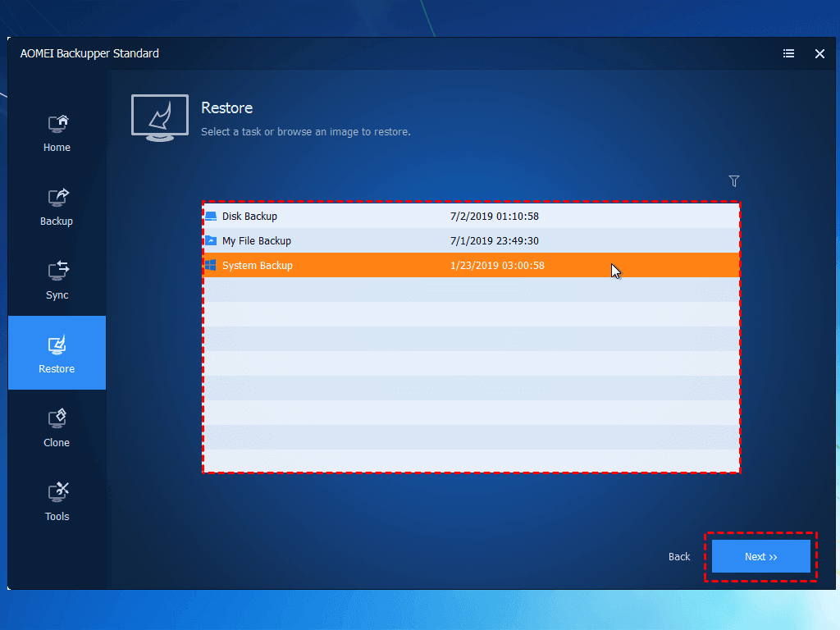Viewport: 840px width, 630px height.
Task: Click the filter funnel icon
Action: click(734, 181)
